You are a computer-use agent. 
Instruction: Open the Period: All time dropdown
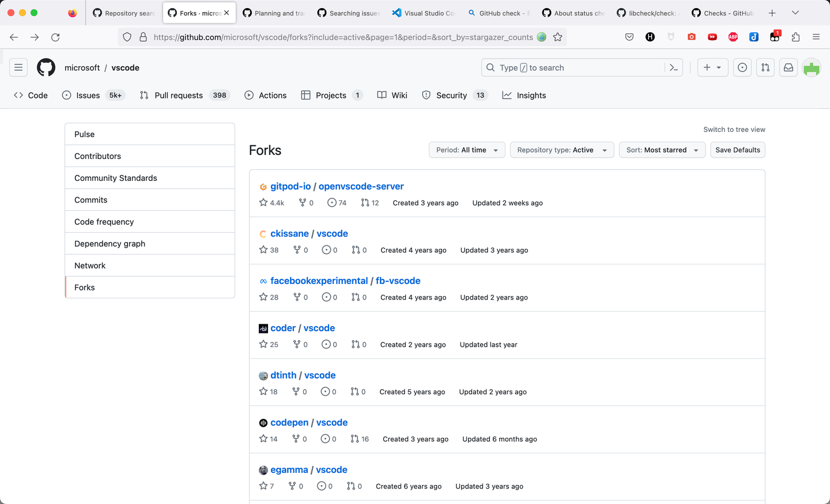click(467, 150)
